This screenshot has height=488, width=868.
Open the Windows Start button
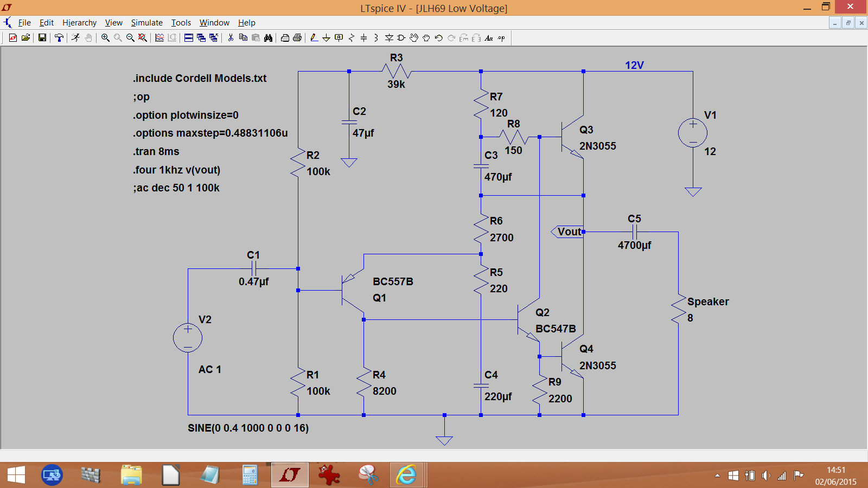(16, 476)
